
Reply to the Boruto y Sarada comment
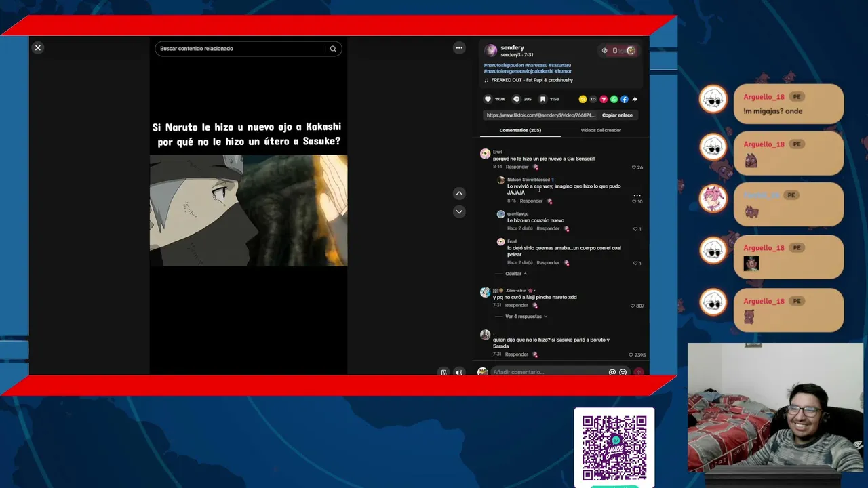click(x=517, y=354)
